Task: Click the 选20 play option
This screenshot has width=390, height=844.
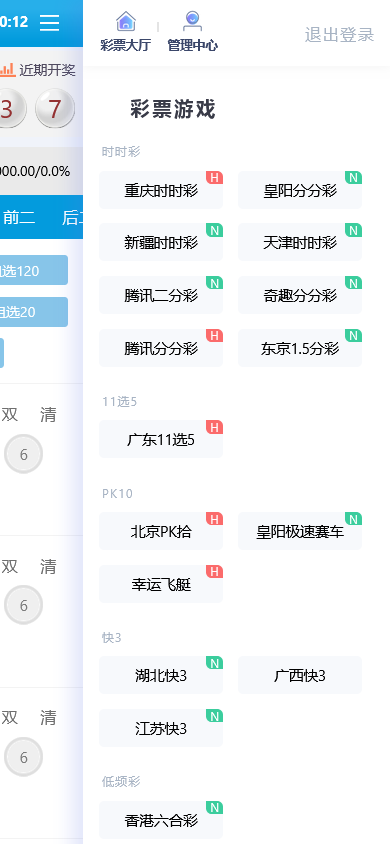Action: [x=34, y=312]
